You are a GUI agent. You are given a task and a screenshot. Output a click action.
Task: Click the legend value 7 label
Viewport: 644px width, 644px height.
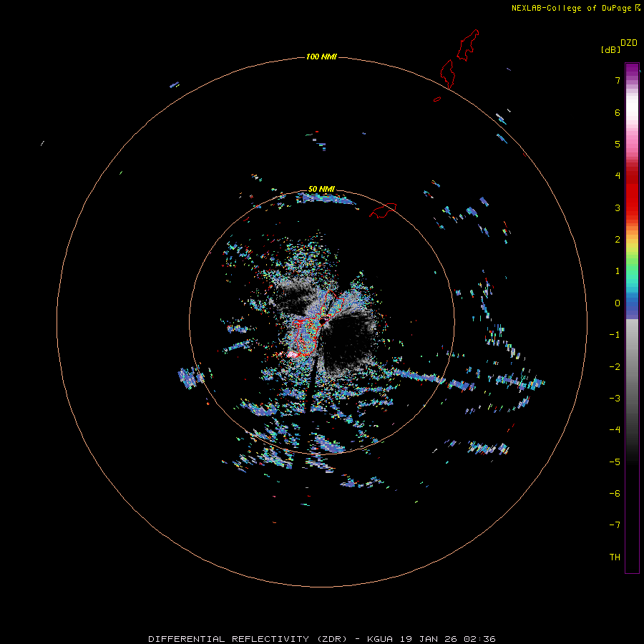coord(618,80)
